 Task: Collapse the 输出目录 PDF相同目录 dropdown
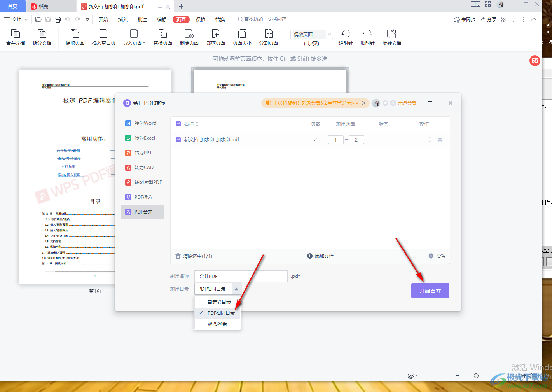[x=236, y=289]
